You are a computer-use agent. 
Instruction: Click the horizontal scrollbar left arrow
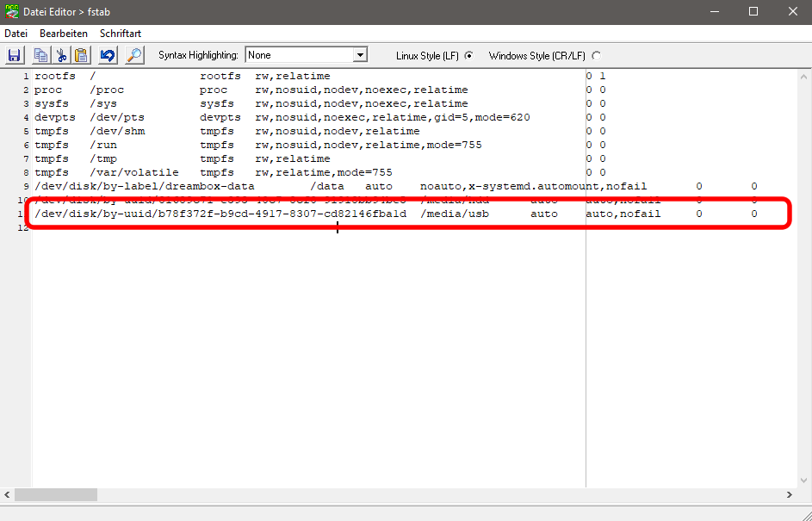coord(8,495)
